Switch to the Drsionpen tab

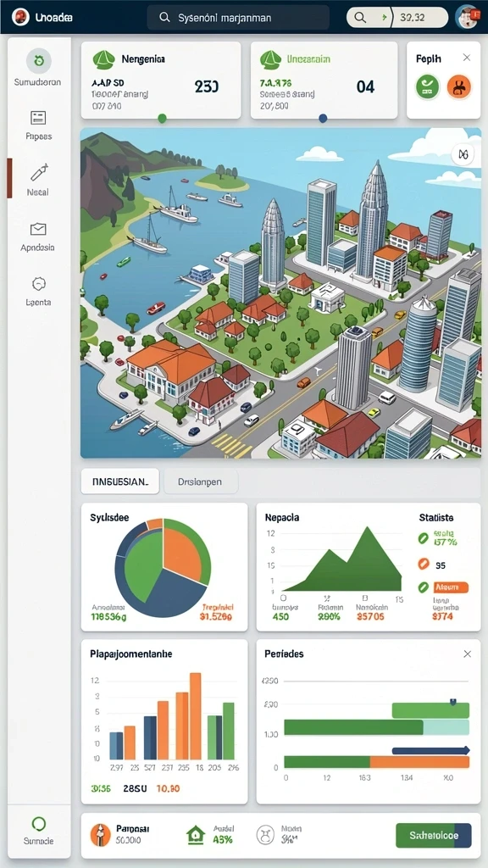200,481
